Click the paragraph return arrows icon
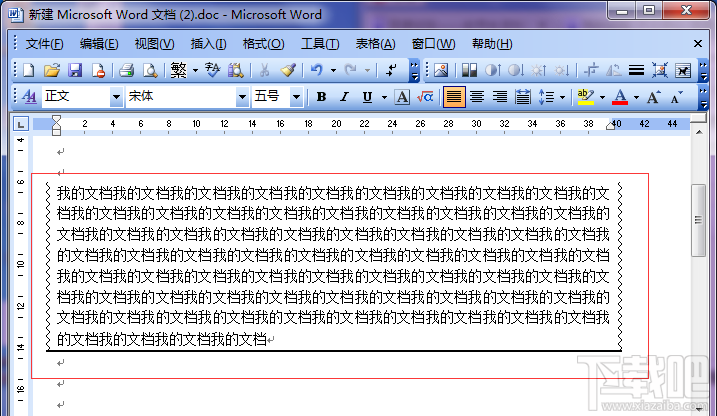The width and height of the screenshot is (717, 416). pyautogui.click(x=391, y=70)
